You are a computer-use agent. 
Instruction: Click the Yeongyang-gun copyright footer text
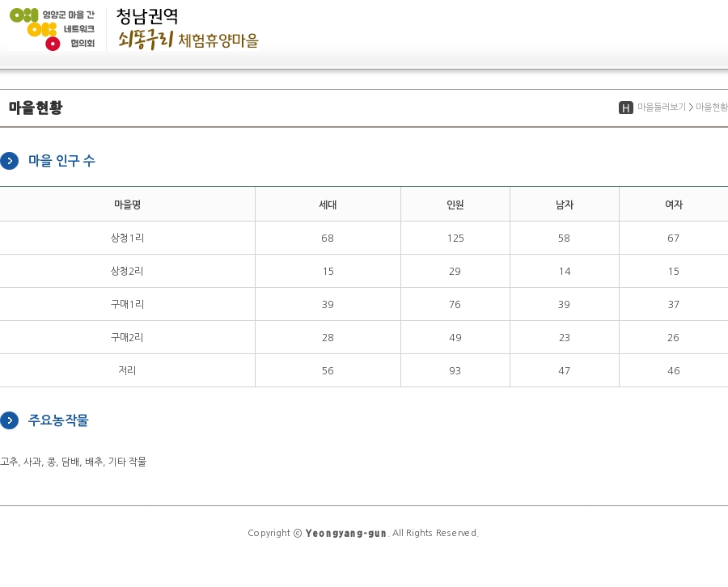[x=363, y=533]
